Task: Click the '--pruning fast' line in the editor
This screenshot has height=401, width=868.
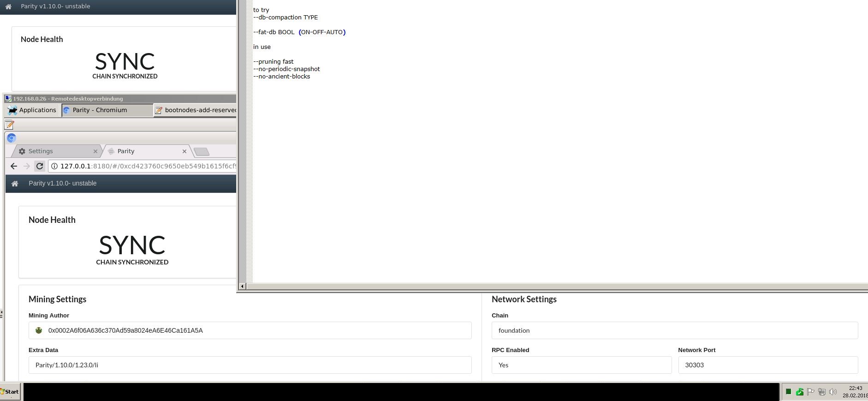Action: pyautogui.click(x=273, y=62)
